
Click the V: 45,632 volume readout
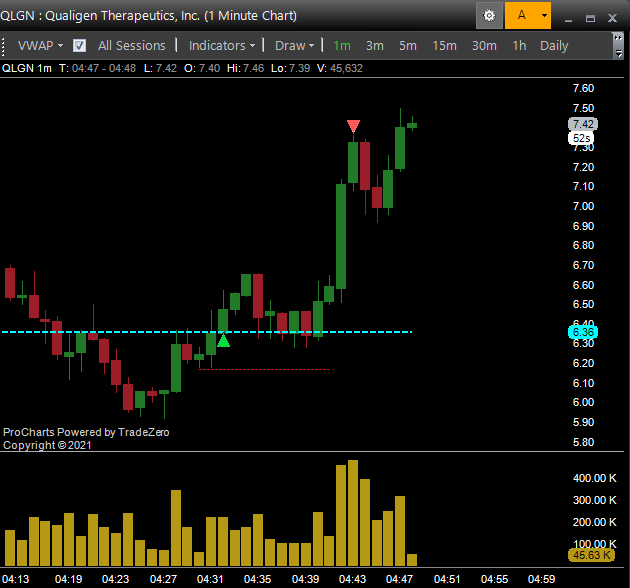[x=340, y=68]
